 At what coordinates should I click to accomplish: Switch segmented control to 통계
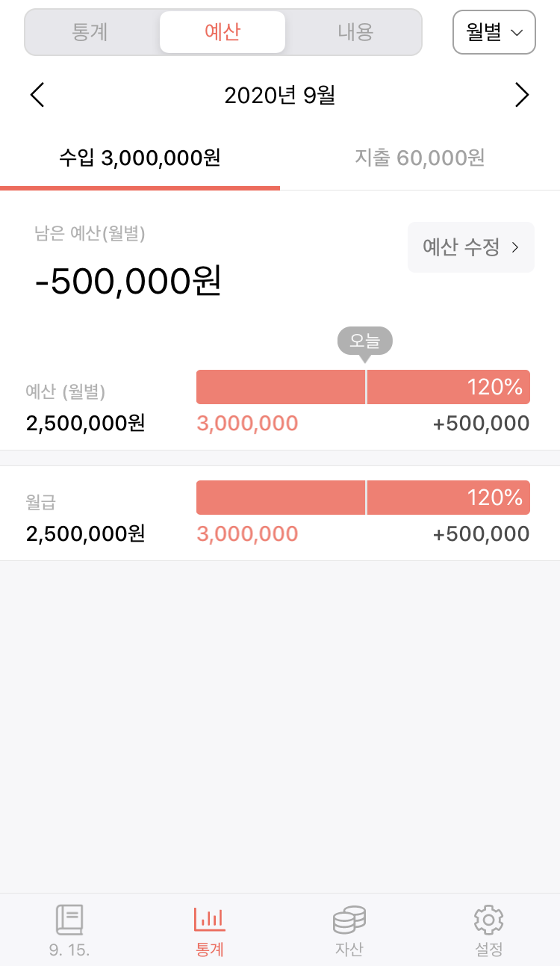90,32
